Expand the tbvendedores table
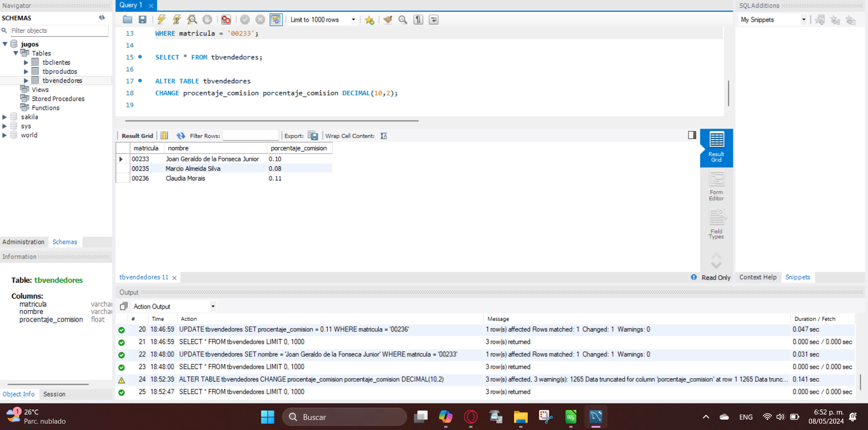The image size is (868, 430). 26,80
